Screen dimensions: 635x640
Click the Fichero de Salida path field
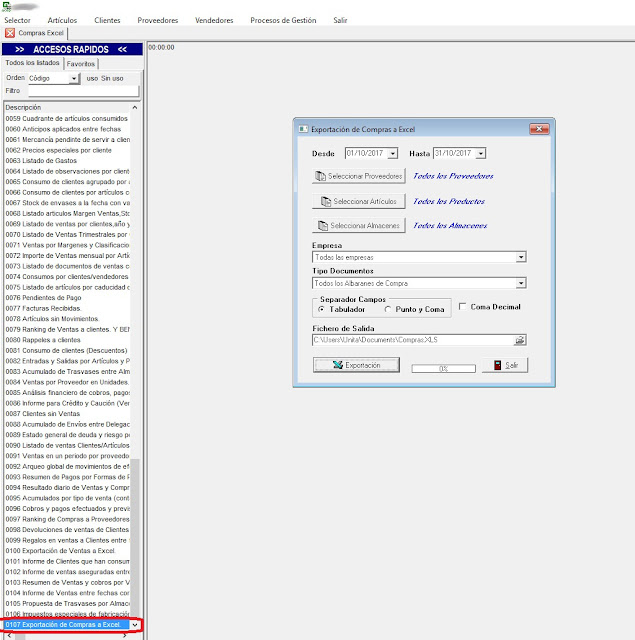tap(413, 340)
